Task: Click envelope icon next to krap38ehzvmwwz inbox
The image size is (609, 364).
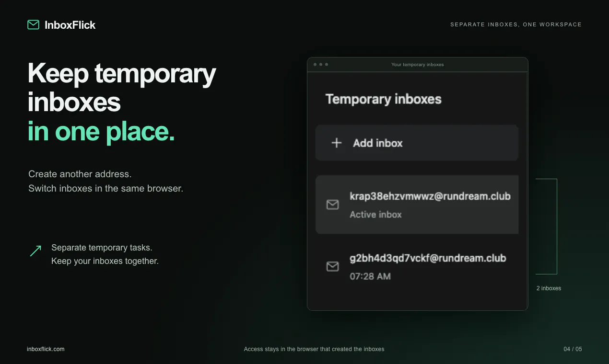Action: pyautogui.click(x=332, y=205)
